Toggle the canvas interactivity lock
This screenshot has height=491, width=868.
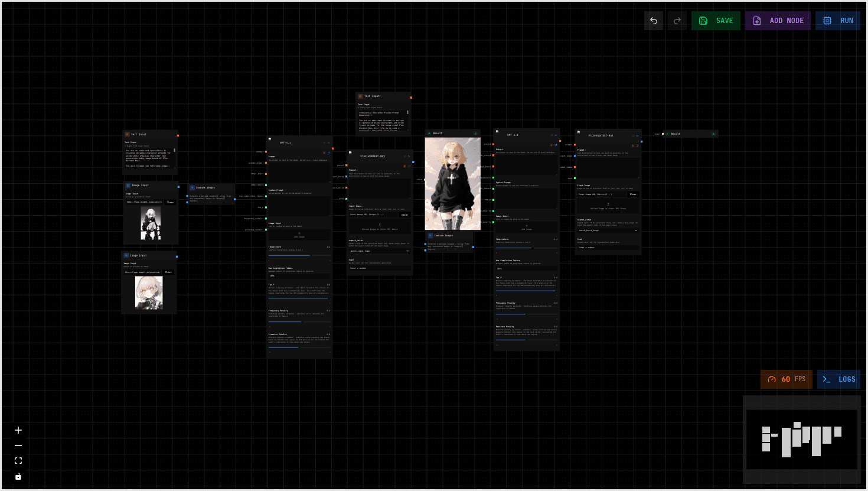click(18, 476)
